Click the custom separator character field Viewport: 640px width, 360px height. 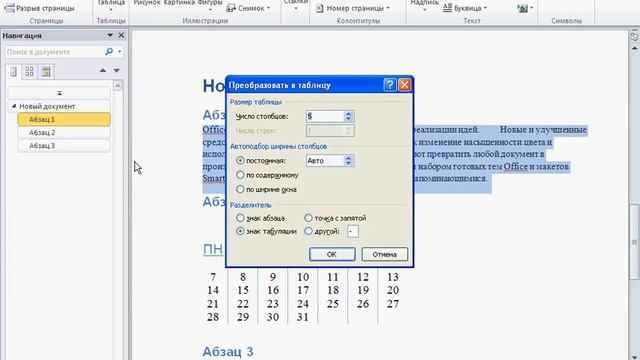click(353, 231)
